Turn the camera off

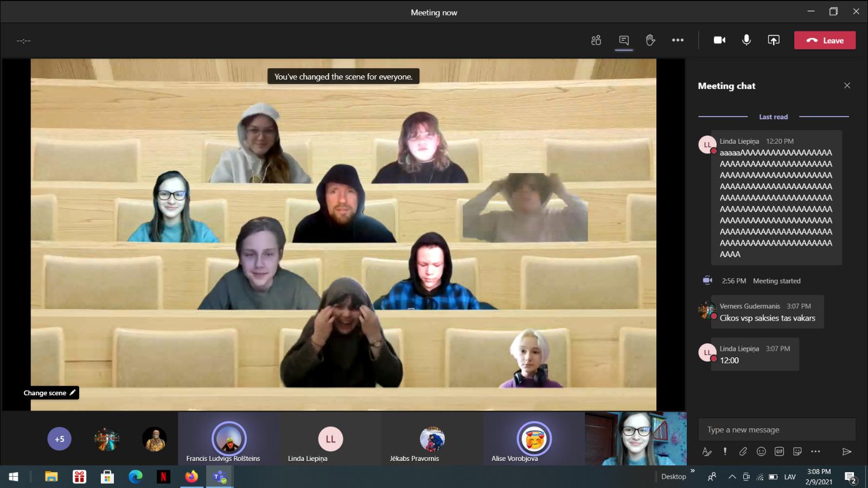[x=719, y=40]
